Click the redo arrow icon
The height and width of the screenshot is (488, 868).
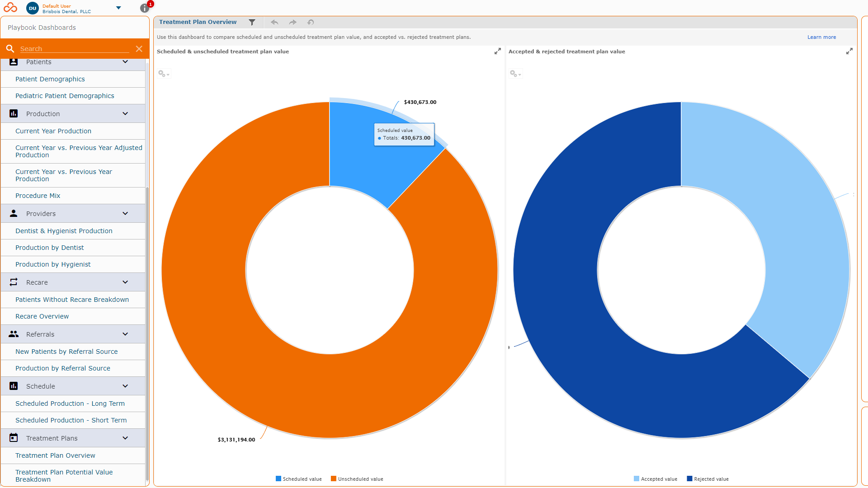tap(292, 22)
